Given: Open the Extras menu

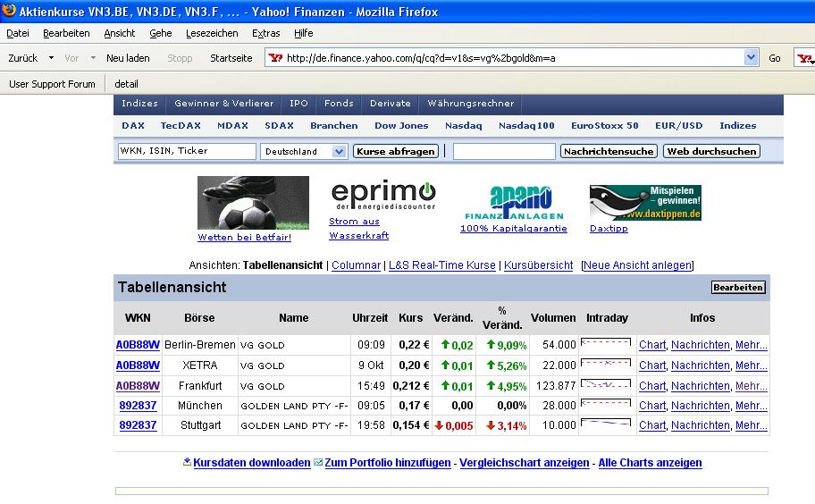Looking at the screenshot, I should pyautogui.click(x=265, y=33).
